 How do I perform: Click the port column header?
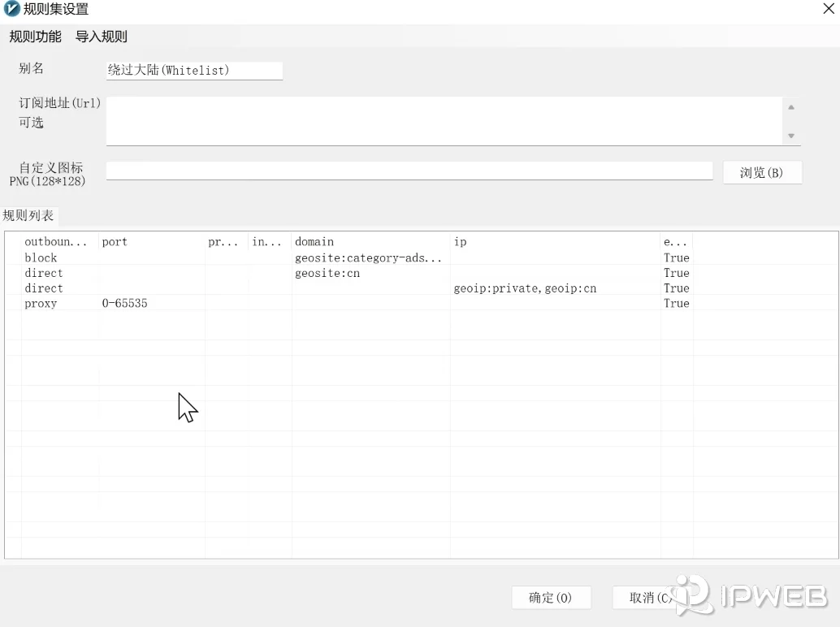point(151,241)
